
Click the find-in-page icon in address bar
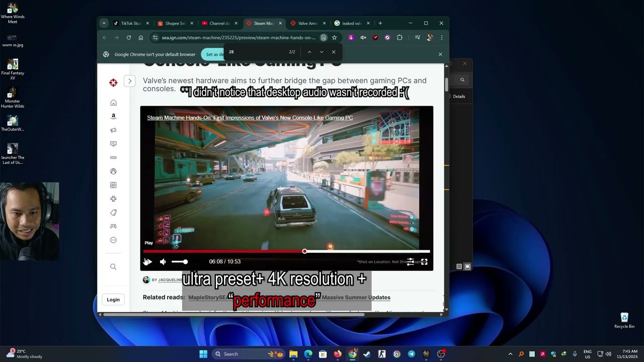click(x=324, y=37)
